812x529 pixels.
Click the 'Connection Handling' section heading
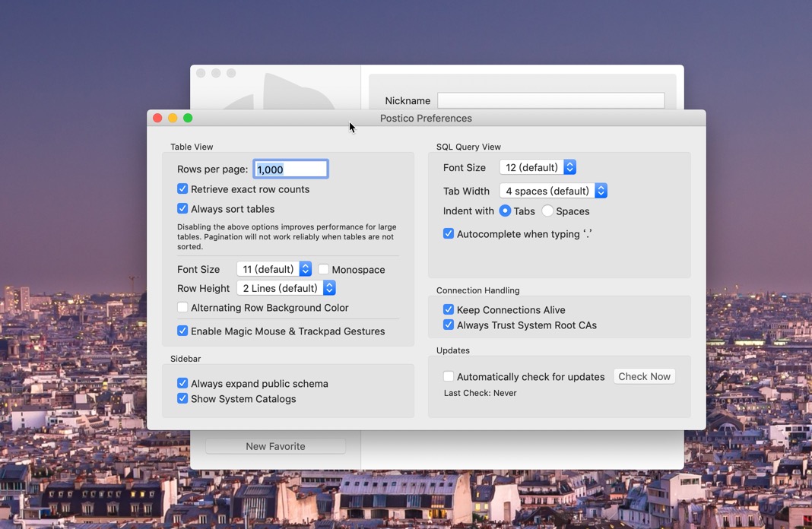point(478,290)
